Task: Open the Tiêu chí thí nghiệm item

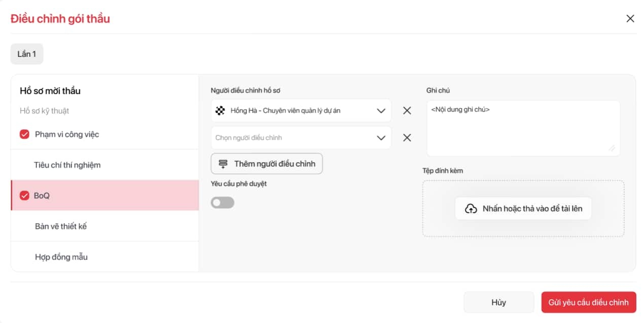Action: [67, 165]
